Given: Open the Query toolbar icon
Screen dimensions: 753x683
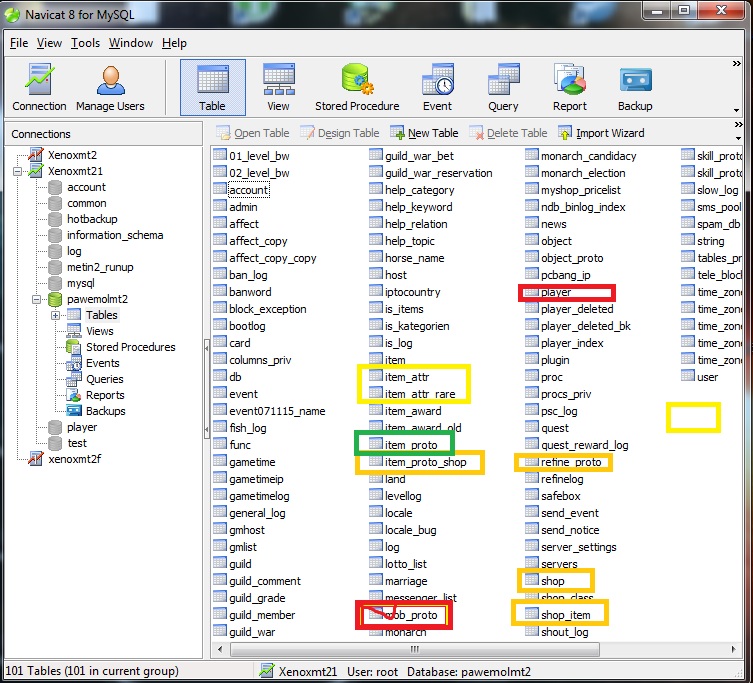Looking at the screenshot, I should pyautogui.click(x=503, y=87).
